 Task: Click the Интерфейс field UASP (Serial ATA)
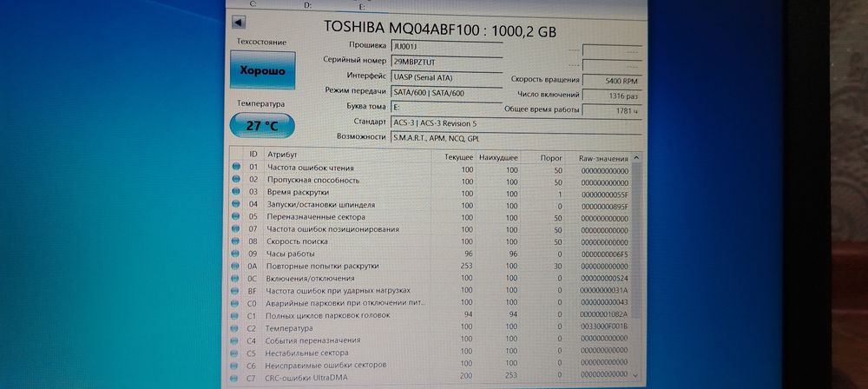pyautogui.click(x=447, y=77)
